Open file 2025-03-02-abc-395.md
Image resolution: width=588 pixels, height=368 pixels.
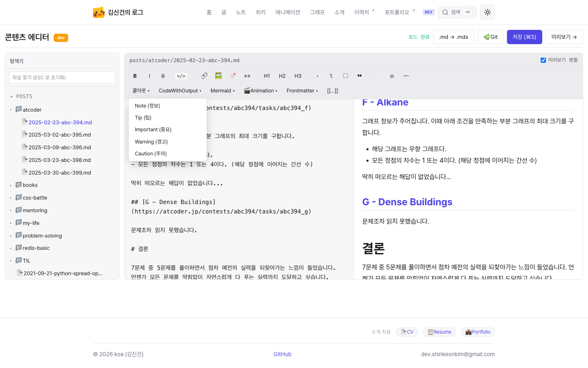tap(60, 135)
